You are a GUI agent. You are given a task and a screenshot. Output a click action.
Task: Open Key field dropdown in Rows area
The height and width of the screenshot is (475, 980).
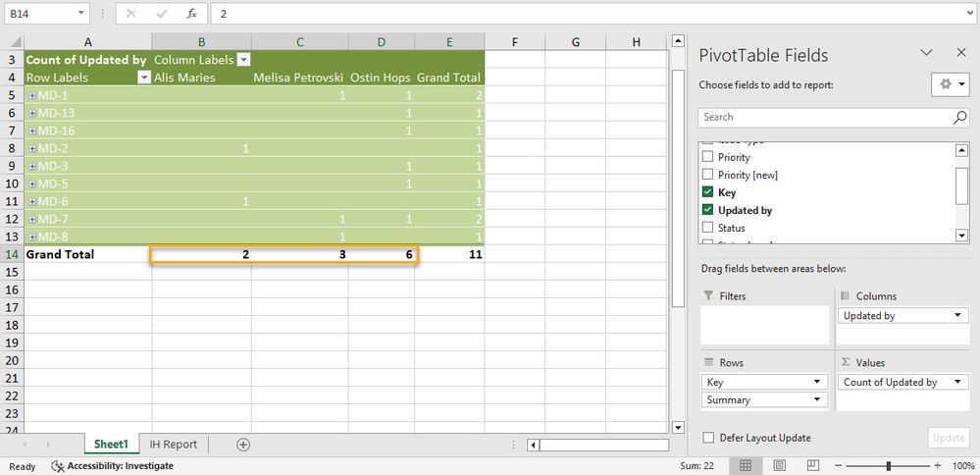click(817, 382)
